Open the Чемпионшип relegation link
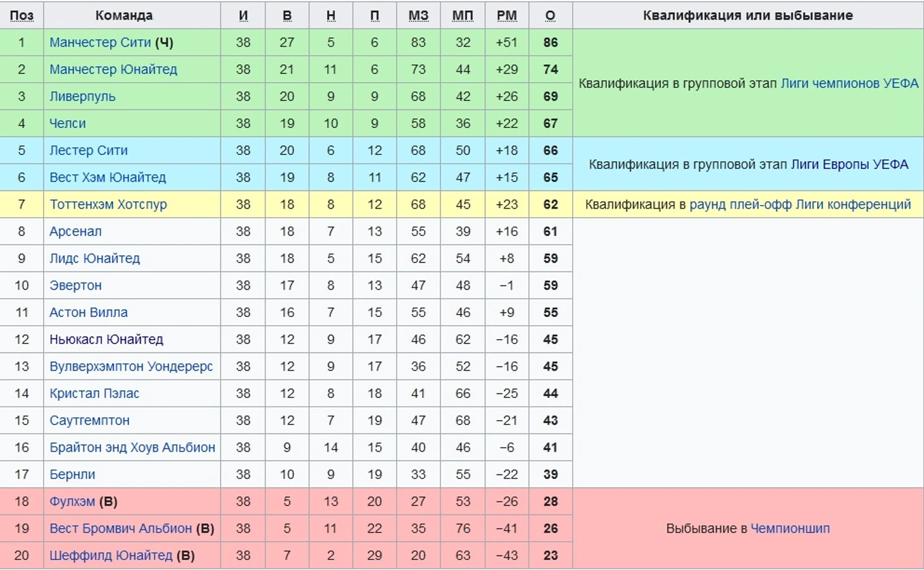The height and width of the screenshot is (570, 924). coord(790,529)
